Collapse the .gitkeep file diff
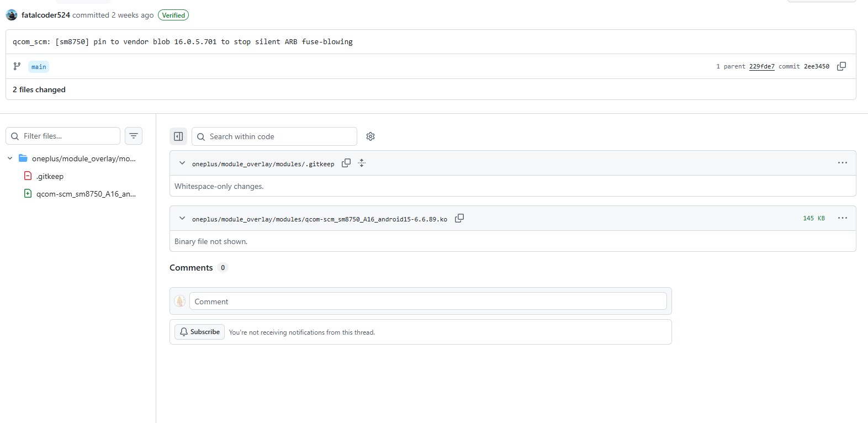 [x=182, y=163]
